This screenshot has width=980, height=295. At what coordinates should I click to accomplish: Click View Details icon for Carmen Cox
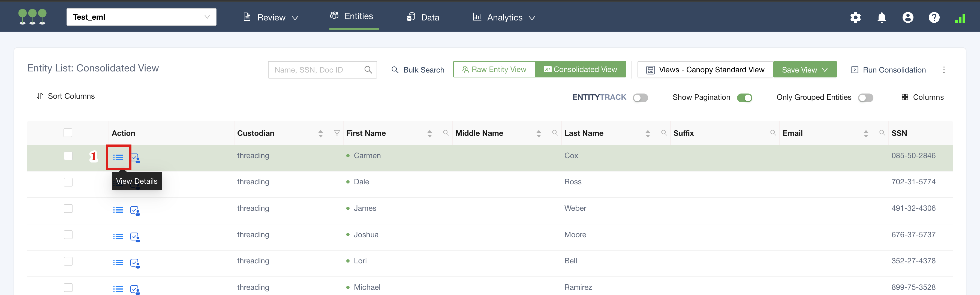click(118, 157)
